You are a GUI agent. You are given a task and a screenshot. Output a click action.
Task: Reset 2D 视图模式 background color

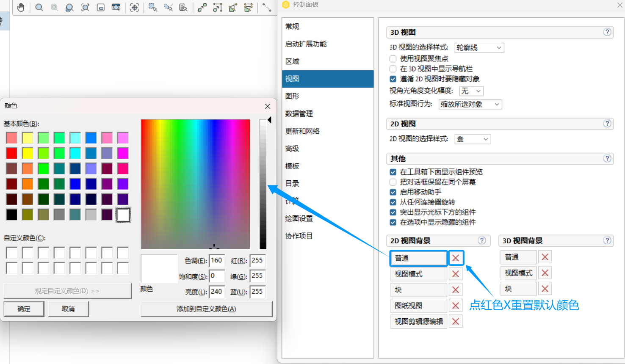[456, 274]
